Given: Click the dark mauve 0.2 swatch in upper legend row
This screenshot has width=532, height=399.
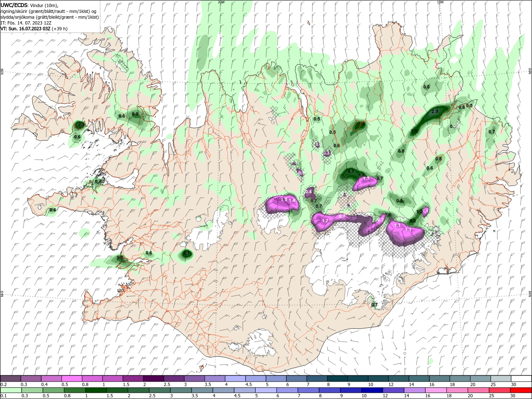Looking at the screenshot, I should (10, 379).
